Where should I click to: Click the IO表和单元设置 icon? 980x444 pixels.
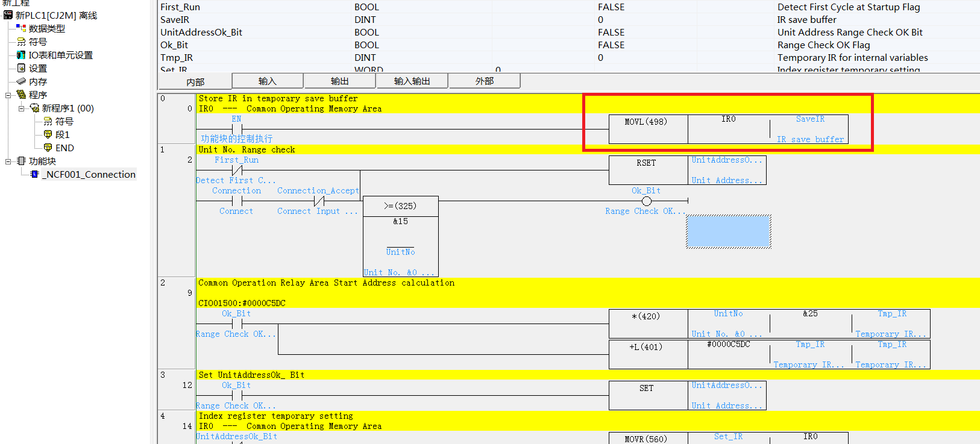(x=21, y=55)
